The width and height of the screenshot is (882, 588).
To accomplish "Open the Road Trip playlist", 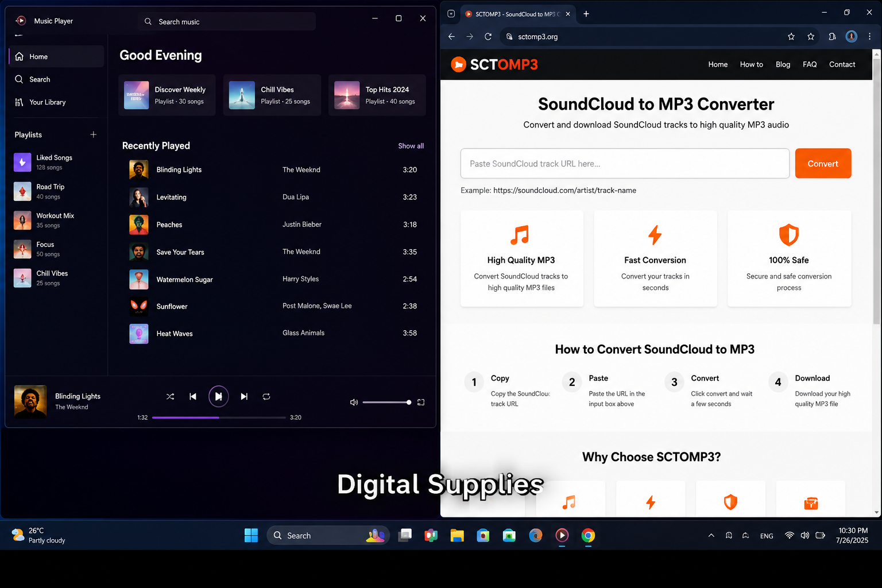I will coord(56,191).
